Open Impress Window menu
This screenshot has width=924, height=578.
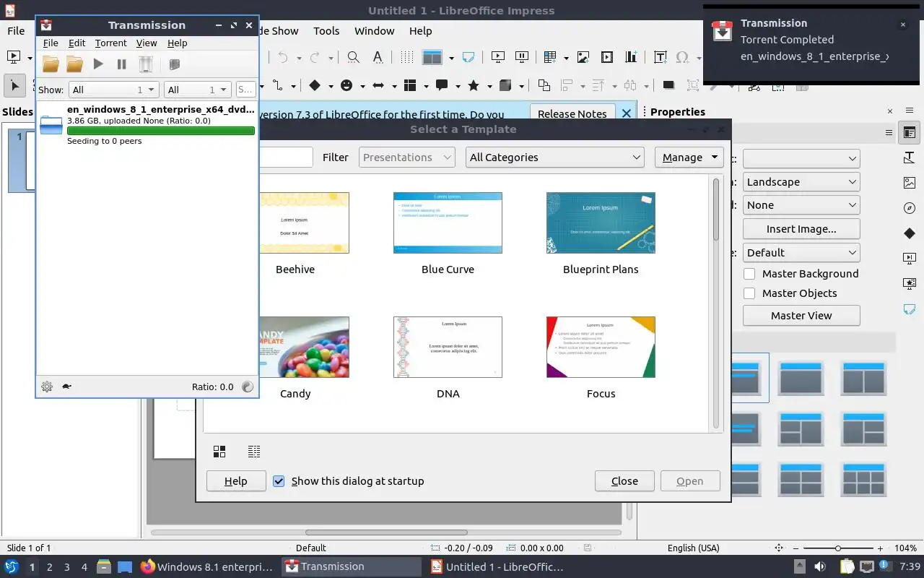point(374,31)
